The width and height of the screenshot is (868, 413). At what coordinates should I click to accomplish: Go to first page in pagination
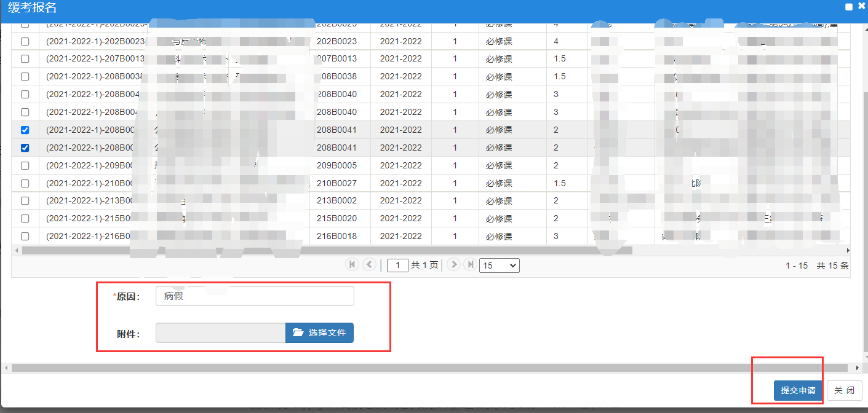(352, 264)
